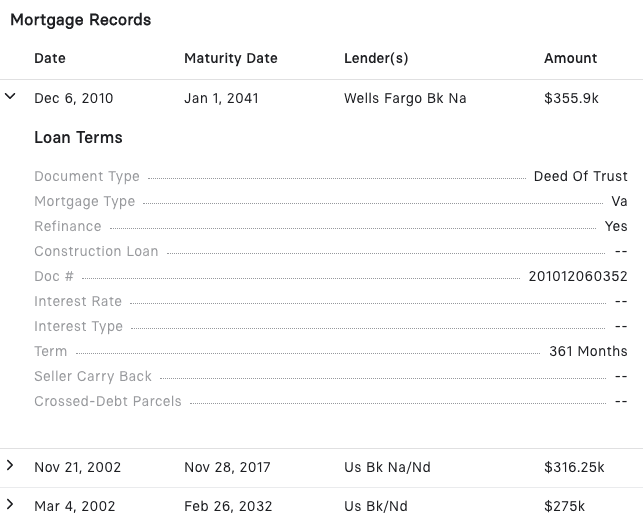Collapse the Dec 6, 2010 mortgage record
The image size is (643, 525).
(x=11, y=97)
